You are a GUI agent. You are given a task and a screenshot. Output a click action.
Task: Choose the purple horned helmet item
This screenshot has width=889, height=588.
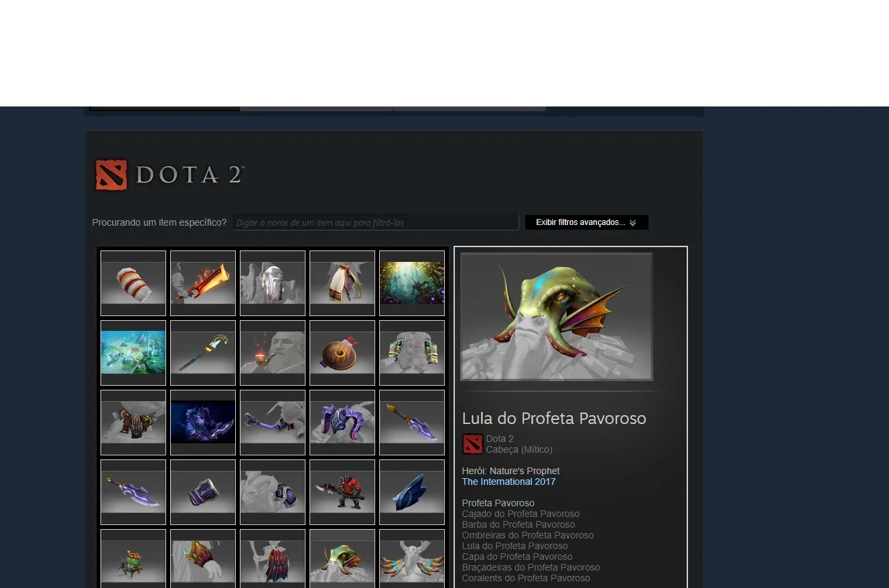tap(342, 423)
